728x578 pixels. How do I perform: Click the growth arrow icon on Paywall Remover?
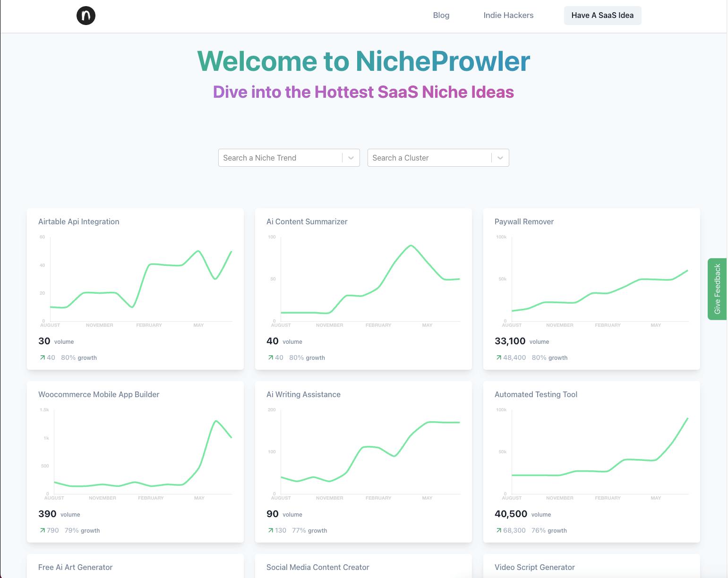tap(498, 357)
